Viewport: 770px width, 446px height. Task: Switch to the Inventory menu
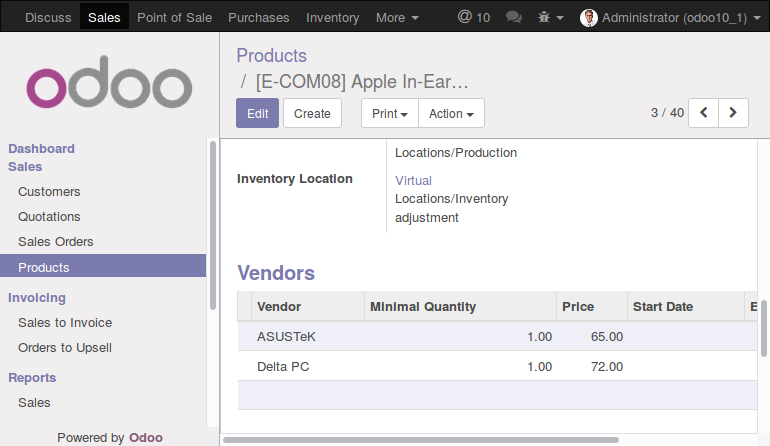point(332,18)
